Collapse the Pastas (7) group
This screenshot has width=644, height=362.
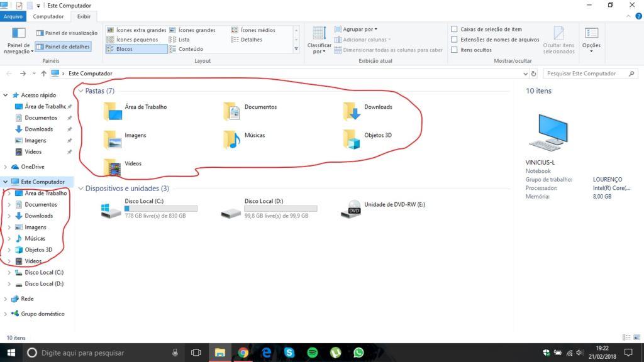tap(80, 91)
